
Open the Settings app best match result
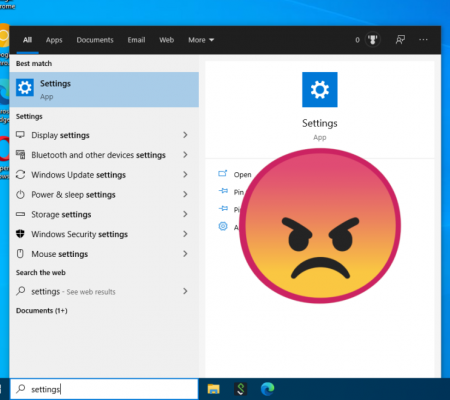pos(104,90)
